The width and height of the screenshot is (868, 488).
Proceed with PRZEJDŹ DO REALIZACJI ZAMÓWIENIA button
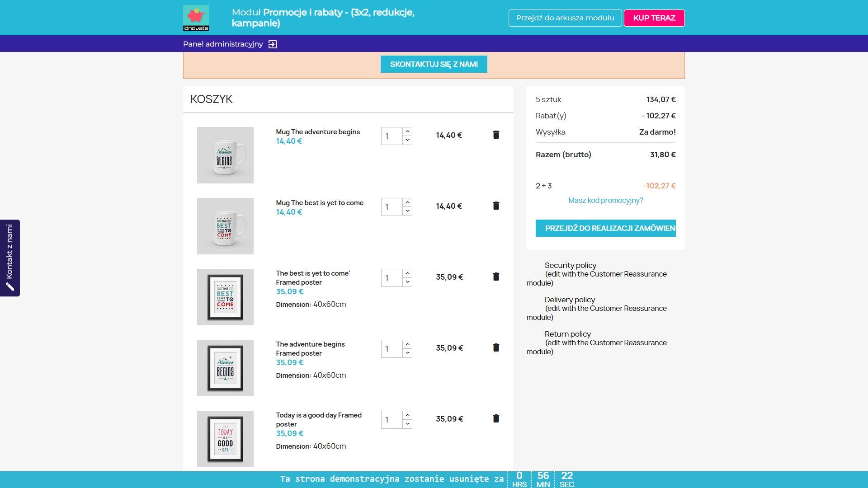tap(605, 228)
